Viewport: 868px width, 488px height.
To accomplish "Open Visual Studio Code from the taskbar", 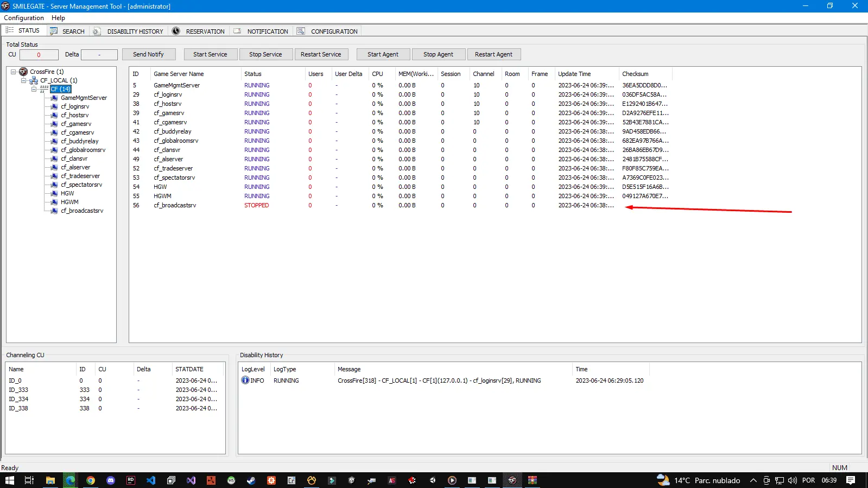I will 151,480.
